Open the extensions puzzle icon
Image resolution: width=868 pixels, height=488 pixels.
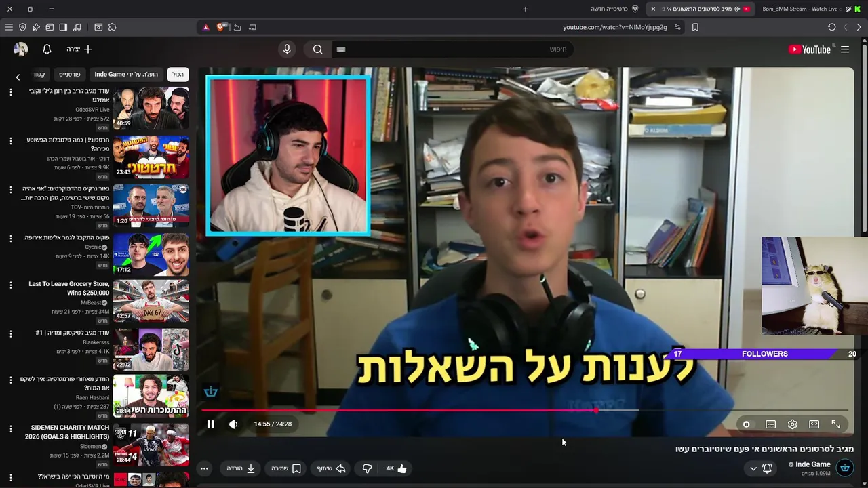[x=113, y=27]
